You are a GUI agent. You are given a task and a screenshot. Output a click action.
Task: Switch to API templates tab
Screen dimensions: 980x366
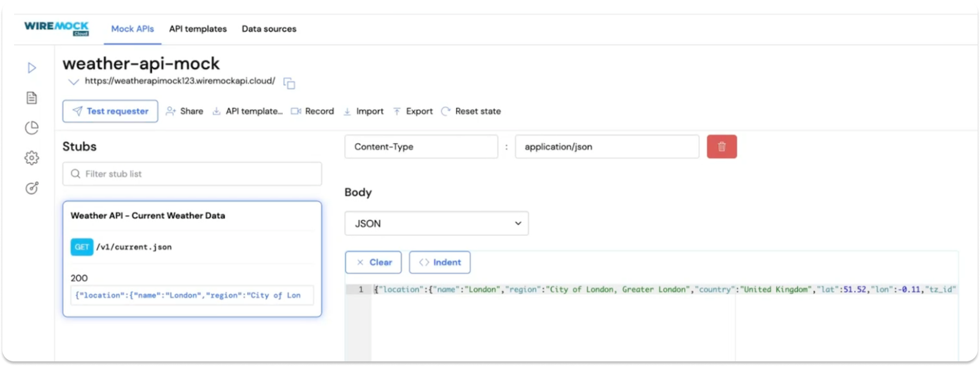pos(198,29)
